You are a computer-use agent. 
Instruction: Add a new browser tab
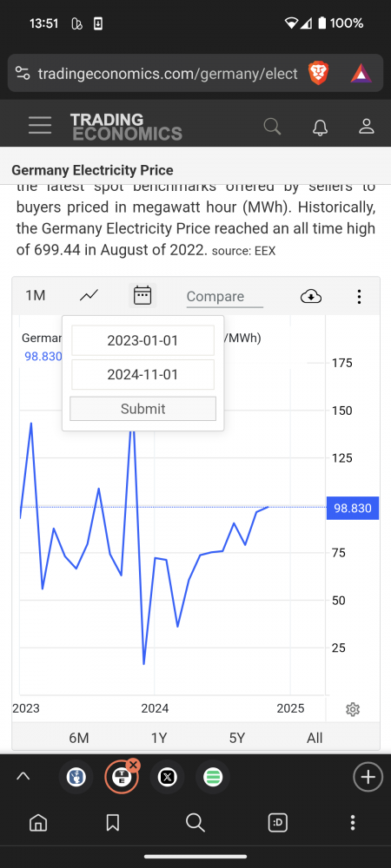(x=368, y=777)
